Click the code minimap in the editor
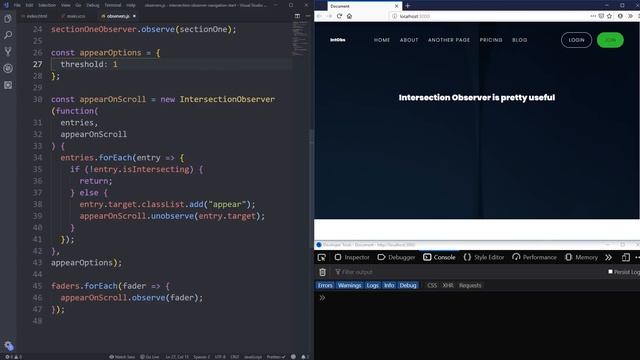Screen dimensions: 640x360 coord(300,39)
